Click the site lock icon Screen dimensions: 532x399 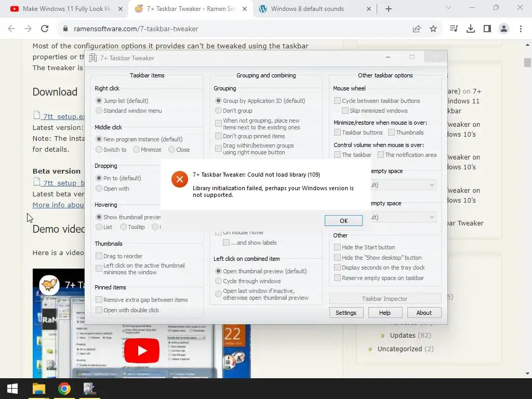65,29
